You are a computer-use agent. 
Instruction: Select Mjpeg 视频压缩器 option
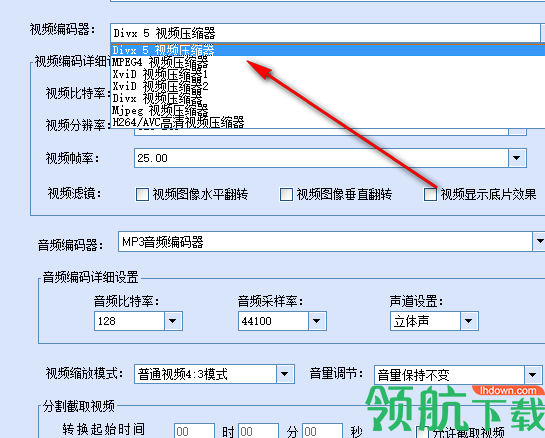[328, 110]
